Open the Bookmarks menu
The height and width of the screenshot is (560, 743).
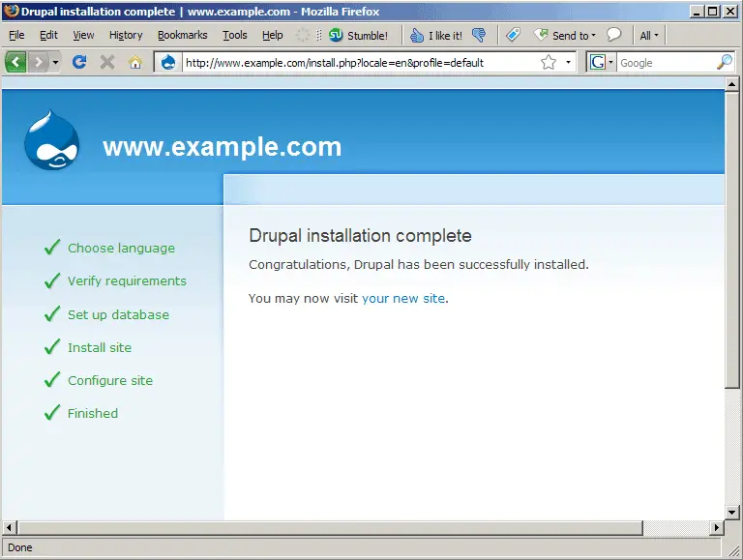(183, 35)
